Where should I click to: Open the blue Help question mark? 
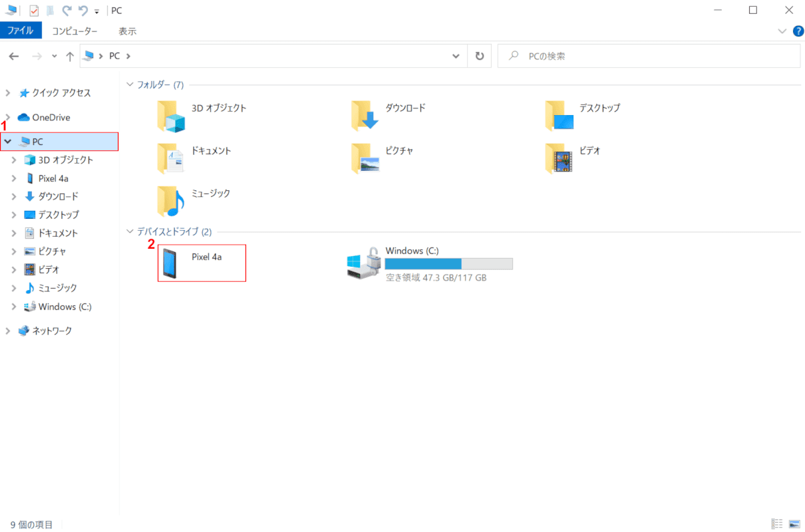(x=798, y=31)
